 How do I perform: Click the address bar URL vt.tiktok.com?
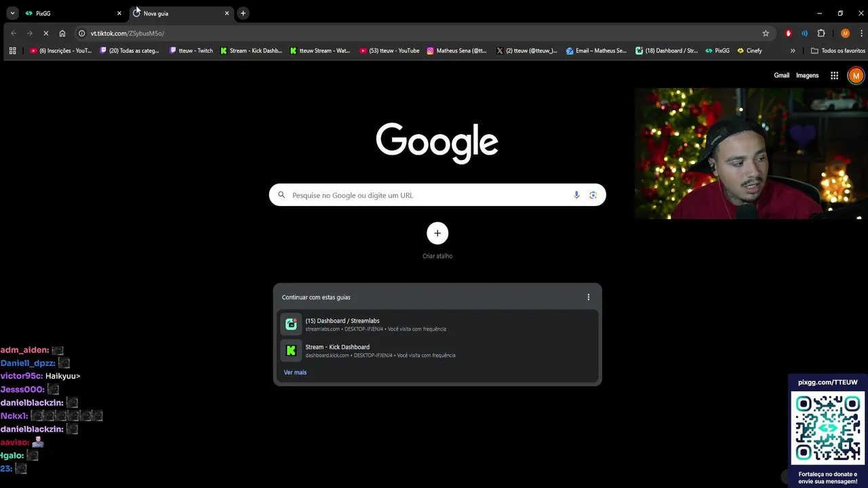[x=127, y=33]
